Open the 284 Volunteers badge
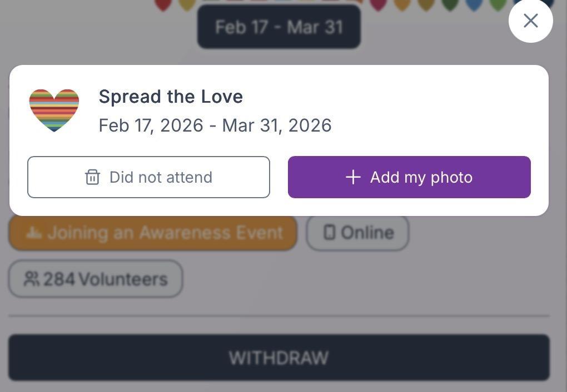Viewport: 567px width, 392px height. click(96, 279)
